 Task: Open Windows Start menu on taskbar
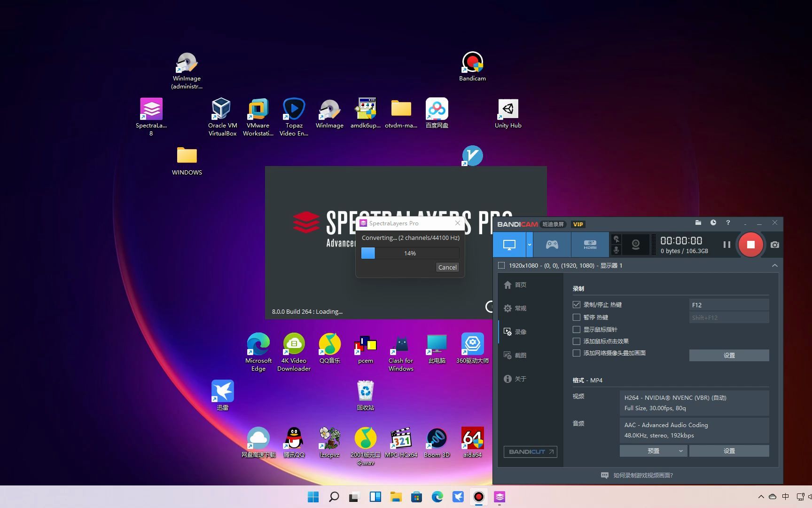(313, 497)
